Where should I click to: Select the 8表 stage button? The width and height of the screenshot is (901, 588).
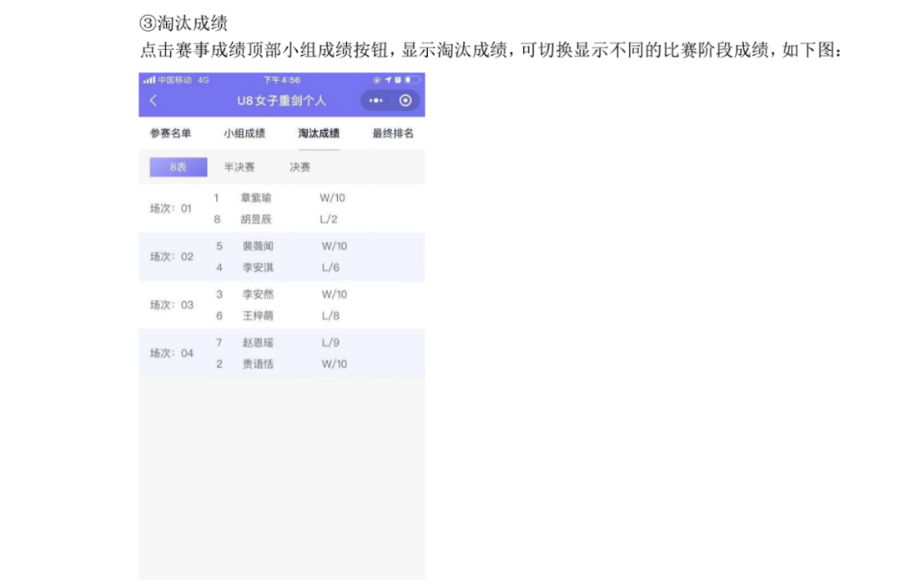click(179, 167)
